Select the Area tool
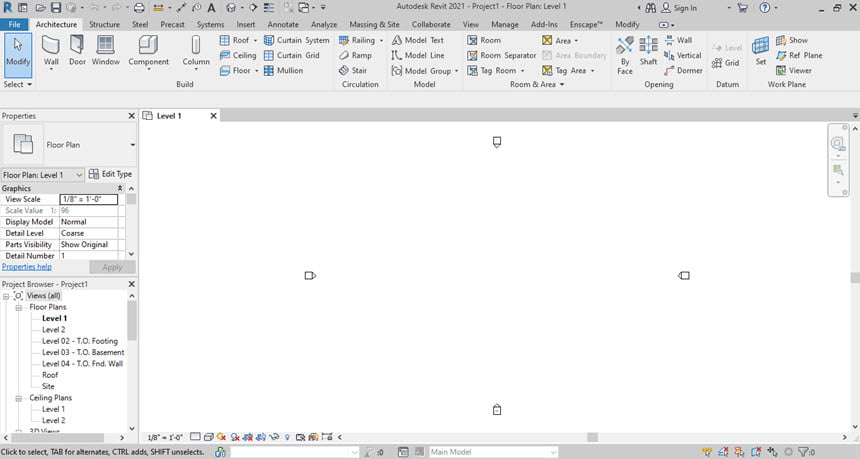 [557, 40]
